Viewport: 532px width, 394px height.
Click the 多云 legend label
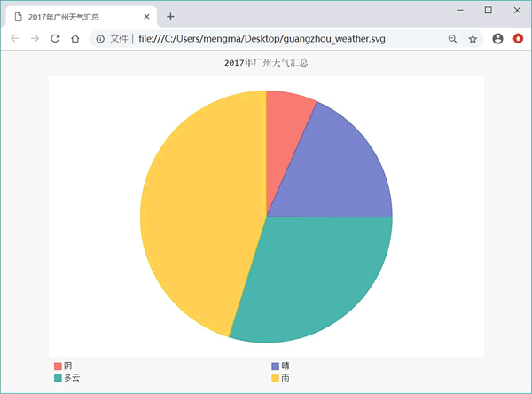[72, 378]
